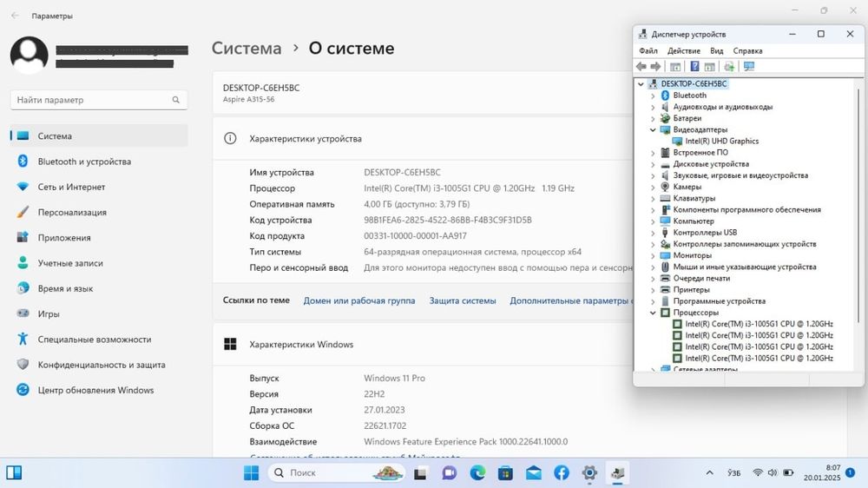868x488 pixels.
Task: Click the Forward arrow in Device Manager toolbar
Action: click(655, 67)
